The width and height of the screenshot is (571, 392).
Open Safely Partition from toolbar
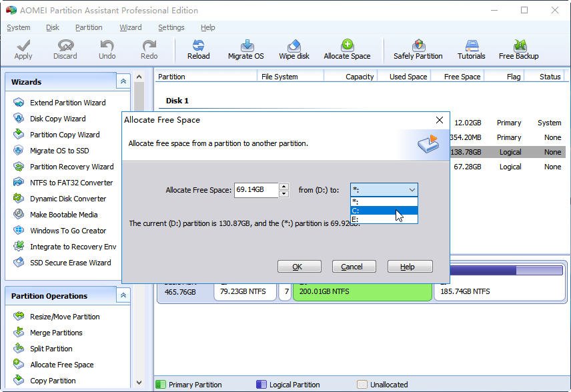418,49
